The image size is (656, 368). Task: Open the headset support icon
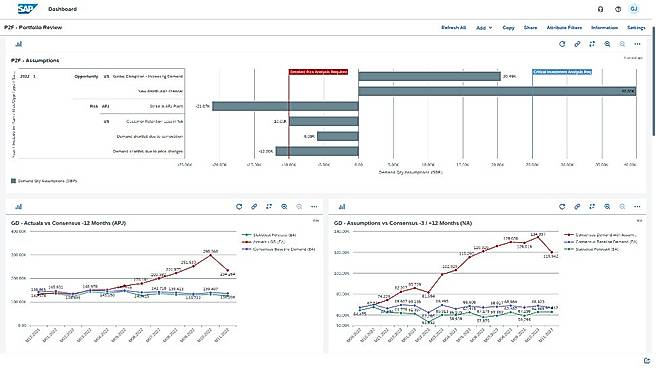click(x=600, y=9)
